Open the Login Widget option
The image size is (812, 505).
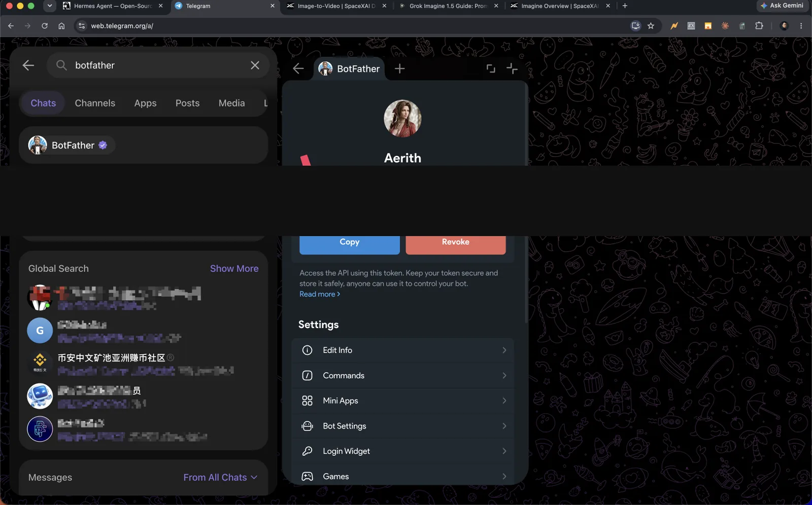[403, 451]
